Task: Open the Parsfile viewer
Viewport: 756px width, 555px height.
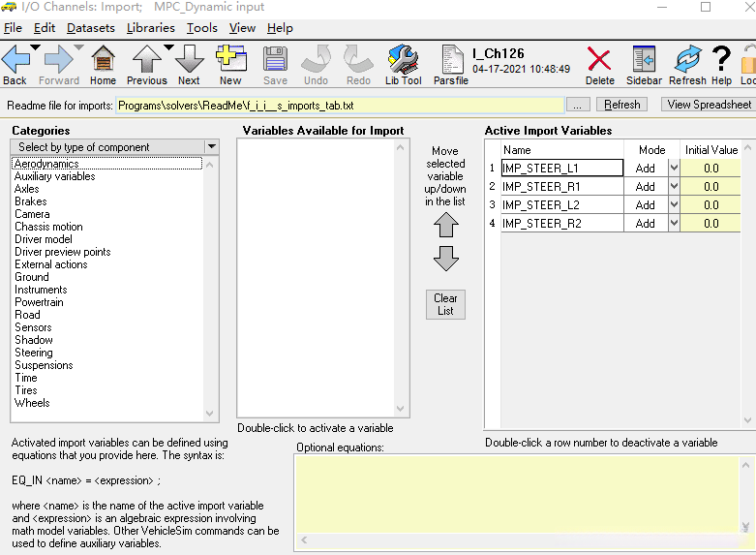Action: 451,62
